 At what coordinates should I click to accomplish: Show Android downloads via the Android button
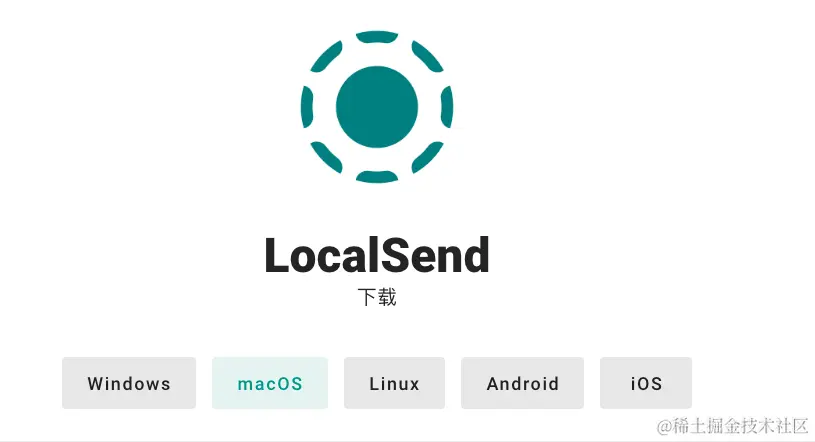[522, 383]
